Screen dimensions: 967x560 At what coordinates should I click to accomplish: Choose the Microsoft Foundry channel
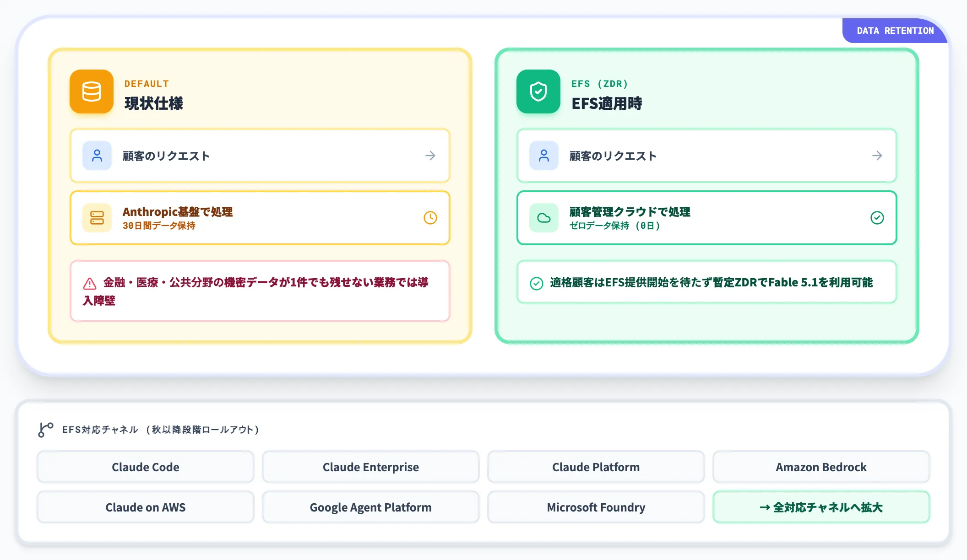coord(596,507)
